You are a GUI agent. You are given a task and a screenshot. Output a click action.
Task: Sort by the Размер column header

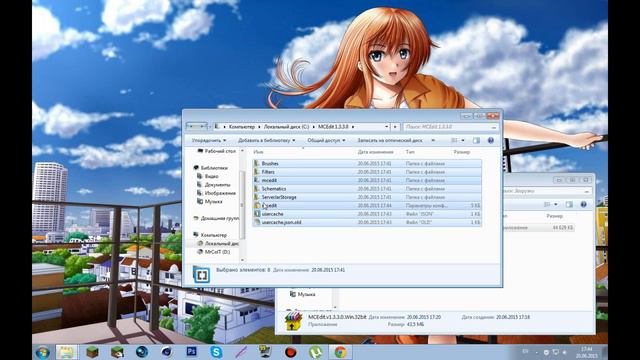click(462, 152)
